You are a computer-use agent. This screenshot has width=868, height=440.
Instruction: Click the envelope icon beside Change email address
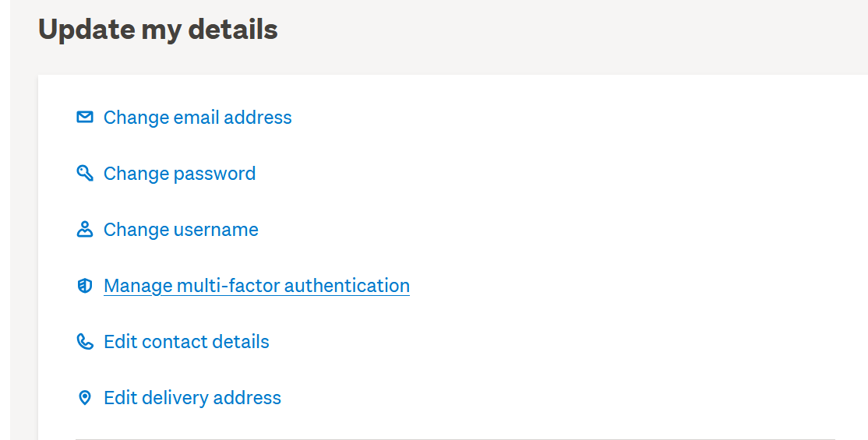[85, 118]
